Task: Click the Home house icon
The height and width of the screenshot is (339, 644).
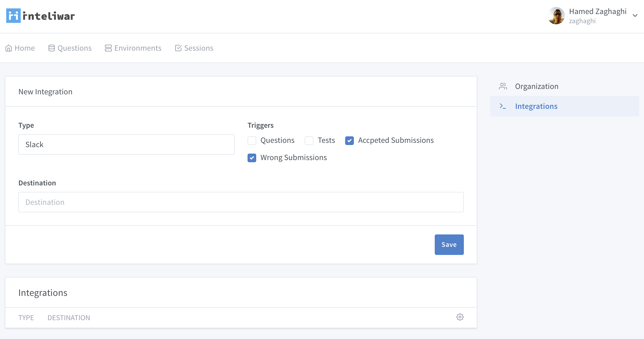Action: pos(9,48)
